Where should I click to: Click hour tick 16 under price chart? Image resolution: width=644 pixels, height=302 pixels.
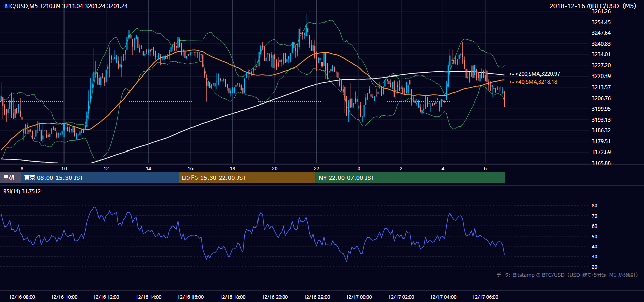coord(190,168)
